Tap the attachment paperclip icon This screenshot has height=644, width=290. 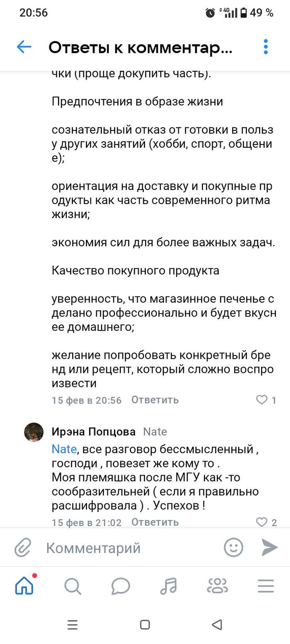[x=24, y=548]
